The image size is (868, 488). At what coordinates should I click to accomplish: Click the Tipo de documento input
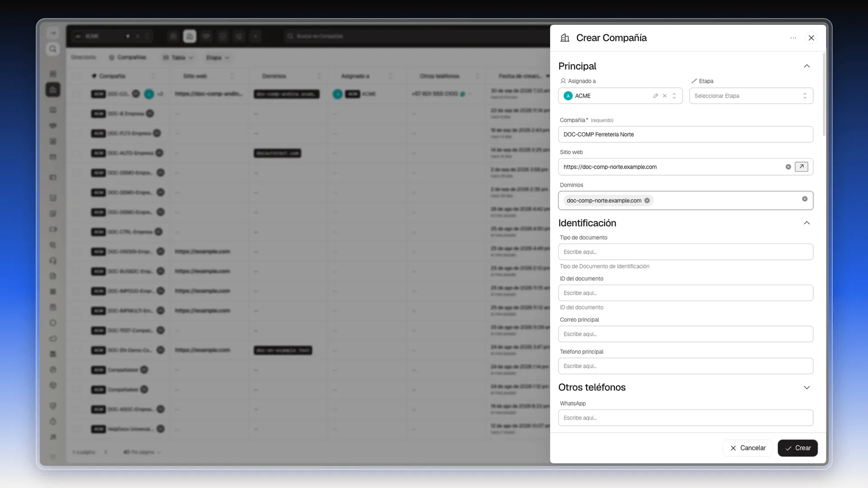(x=685, y=252)
